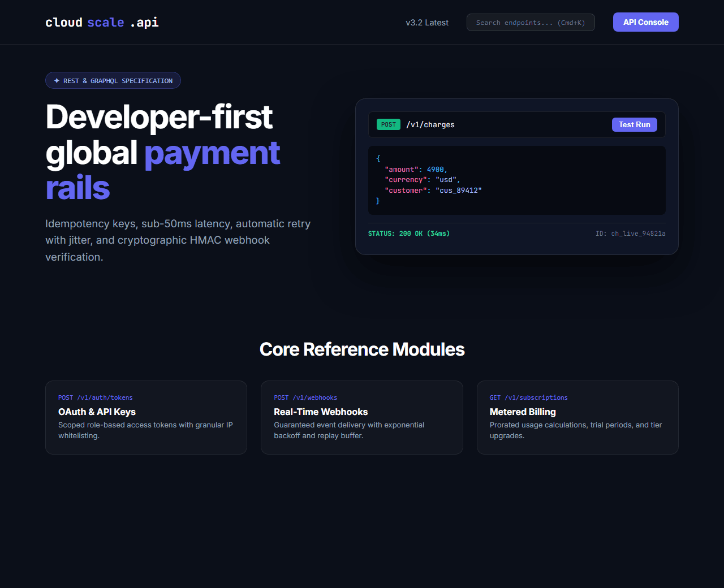724x588 pixels.
Task: Click the v3.2 Latest version label
Action: pos(427,23)
